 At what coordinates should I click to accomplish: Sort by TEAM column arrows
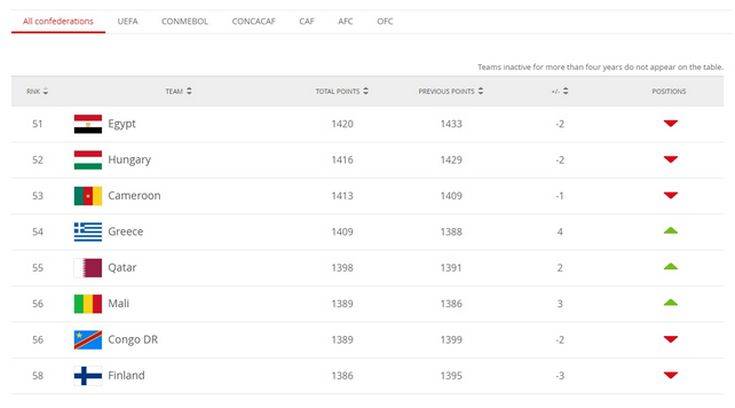(x=189, y=92)
